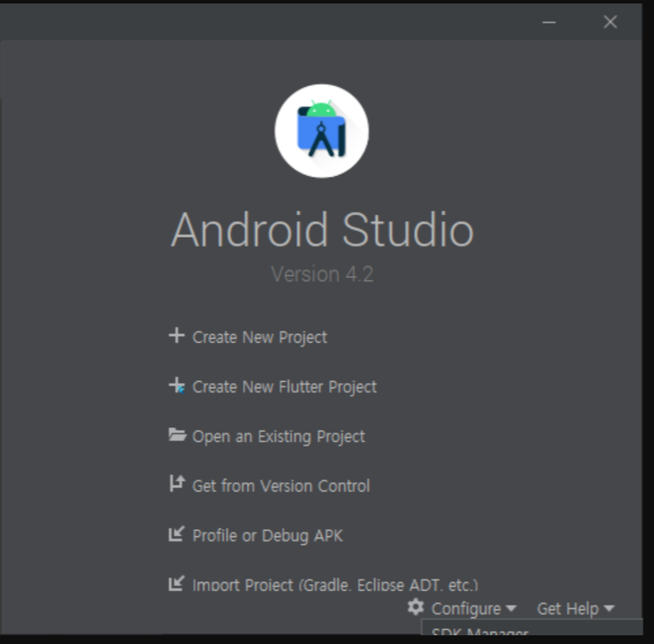Select Import Project (Gradle, Eclipse ADT, etc.)
This screenshot has height=644, width=654.
pyautogui.click(x=335, y=585)
